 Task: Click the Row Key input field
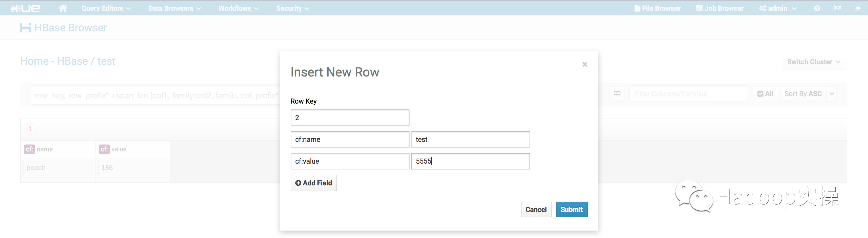click(350, 117)
